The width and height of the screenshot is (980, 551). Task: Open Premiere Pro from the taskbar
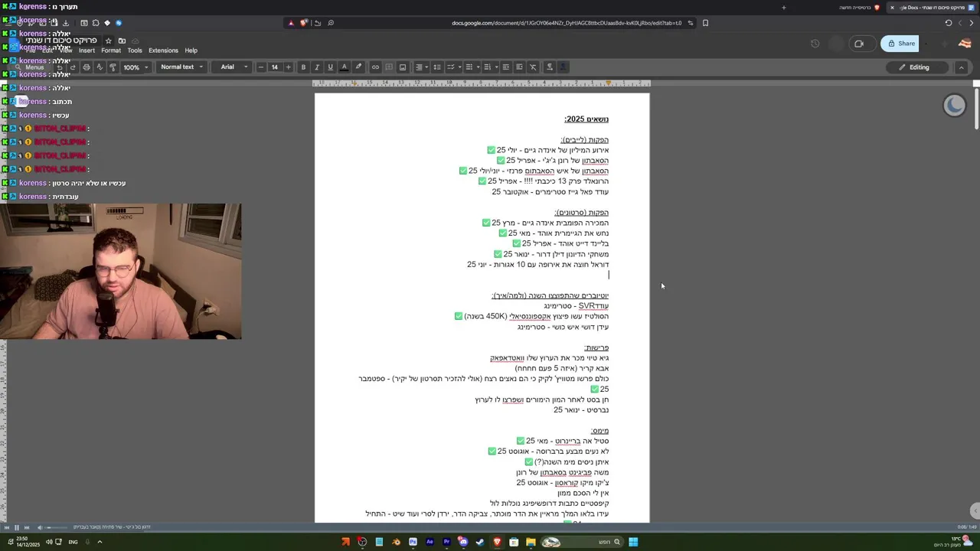point(446,542)
